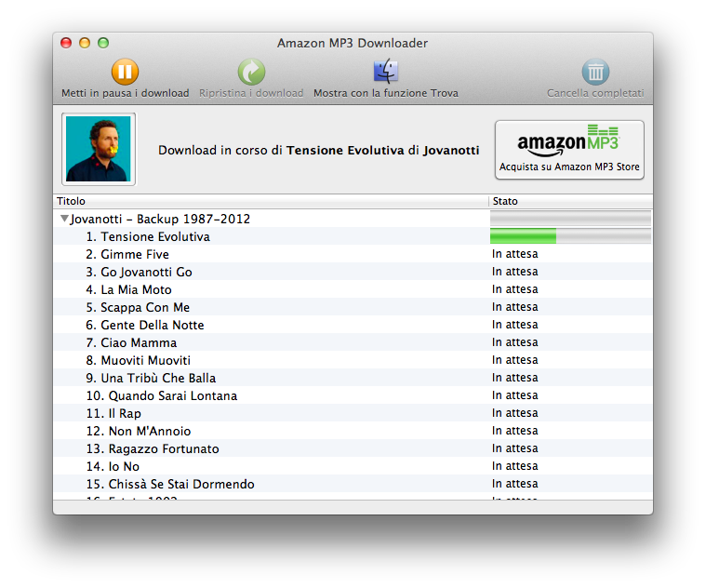Select track 11. Il Rap

click(113, 414)
